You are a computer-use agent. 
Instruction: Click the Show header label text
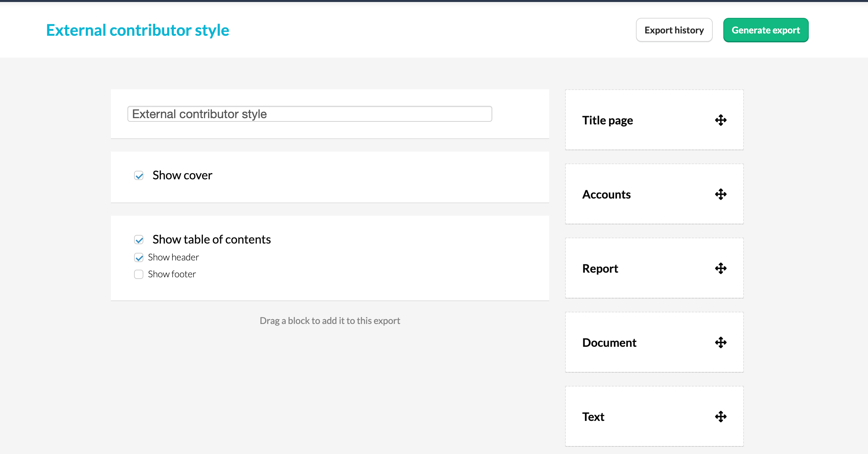(173, 257)
